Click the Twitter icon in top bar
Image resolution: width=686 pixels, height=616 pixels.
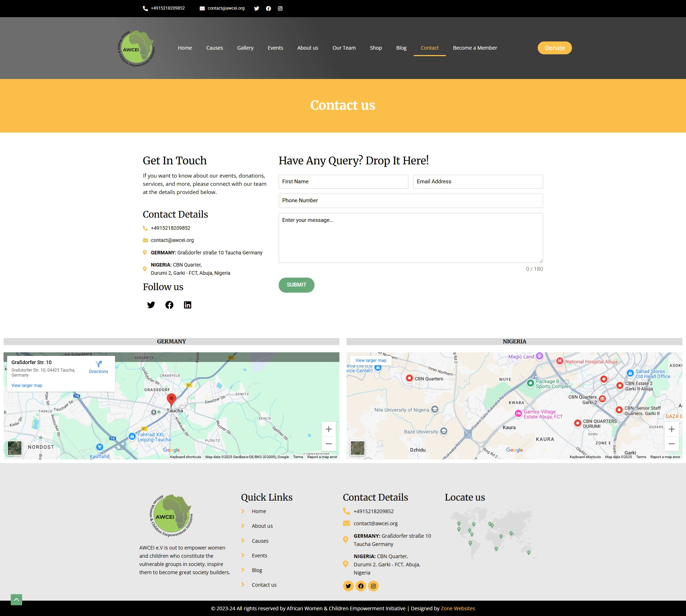click(x=257, y=9)
